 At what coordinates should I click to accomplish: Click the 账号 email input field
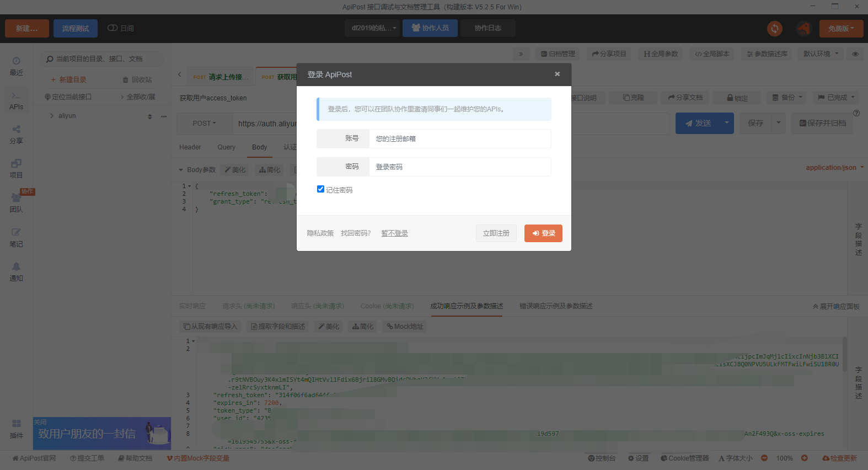click(x=460, y=138)
